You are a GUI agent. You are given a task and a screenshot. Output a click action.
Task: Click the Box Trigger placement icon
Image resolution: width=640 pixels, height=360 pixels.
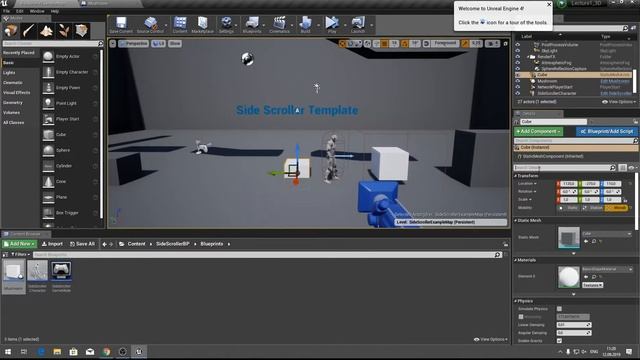(x=48, y=213)
